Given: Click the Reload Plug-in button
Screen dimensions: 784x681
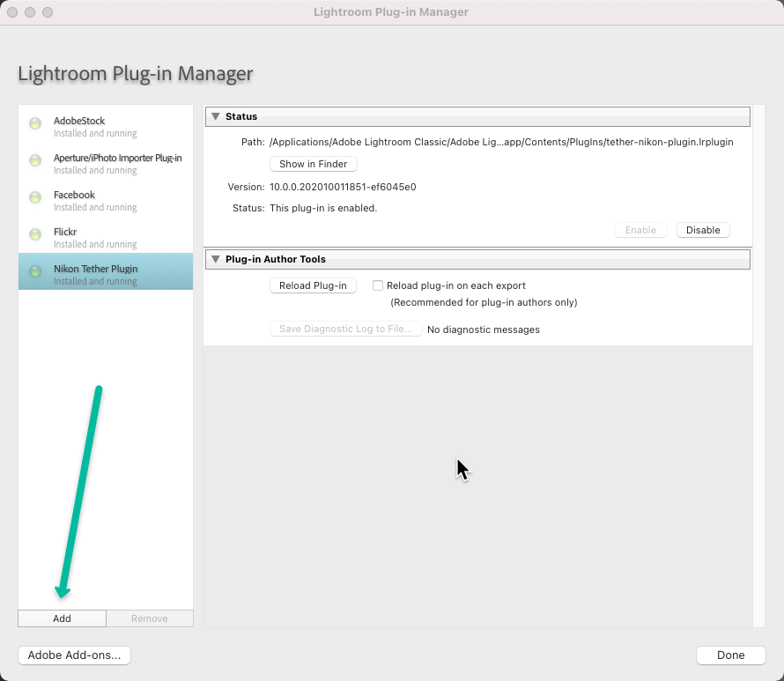Looking at the screenshot, I should pyautogui.click(x=313, y=285).
